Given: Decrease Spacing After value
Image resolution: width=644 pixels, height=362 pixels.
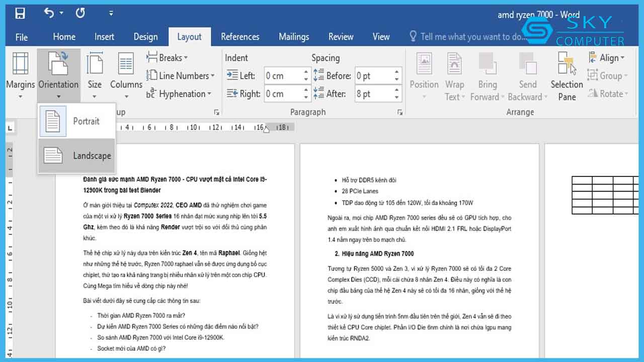Looking at the screenshot, I should tap(397, 98).
